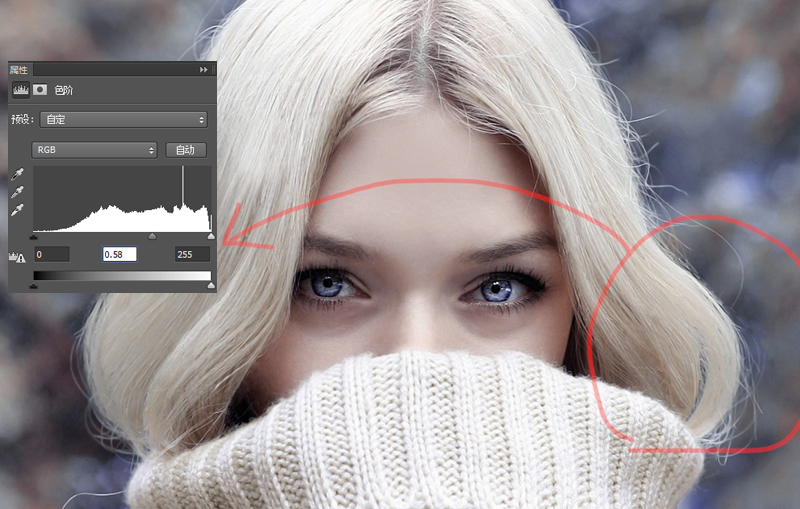
Task: Click the midtone gray slider handle
Action: 152,236
